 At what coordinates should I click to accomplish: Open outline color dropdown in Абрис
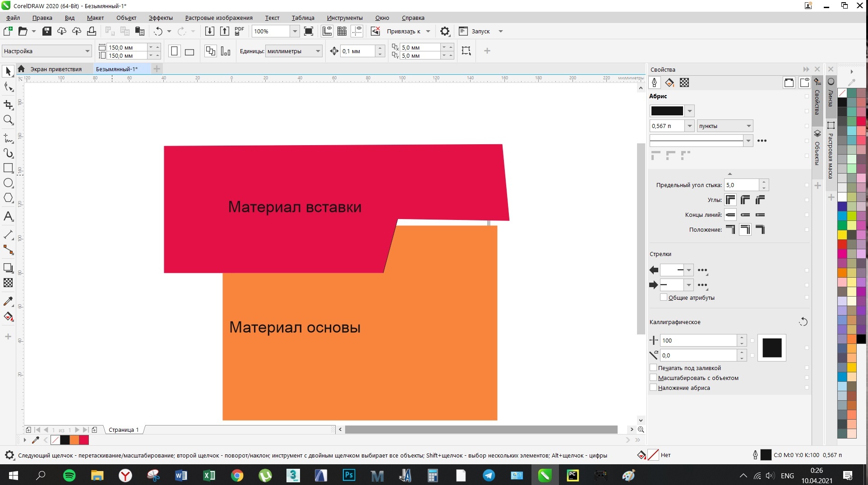click(689, 111)
